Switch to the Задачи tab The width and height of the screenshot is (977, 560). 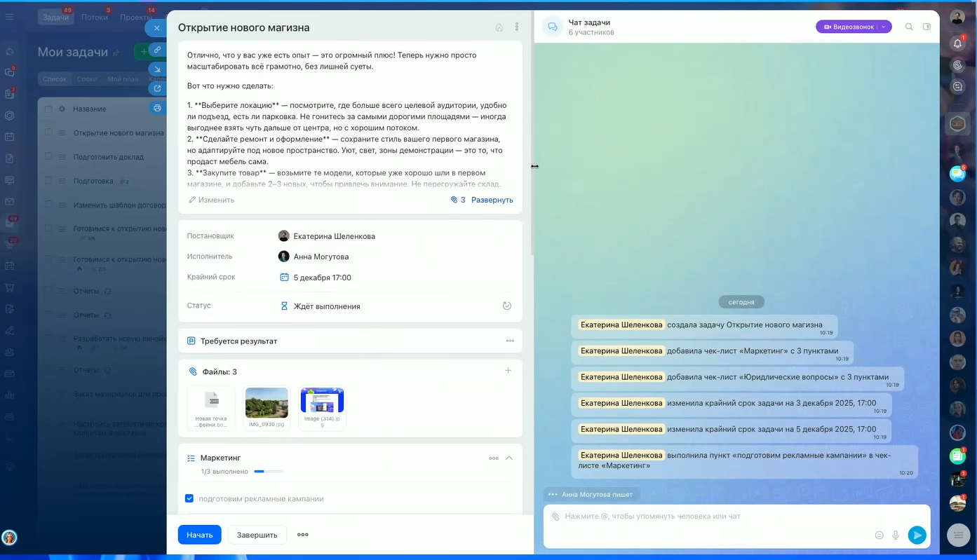click(x=55, y=17)
